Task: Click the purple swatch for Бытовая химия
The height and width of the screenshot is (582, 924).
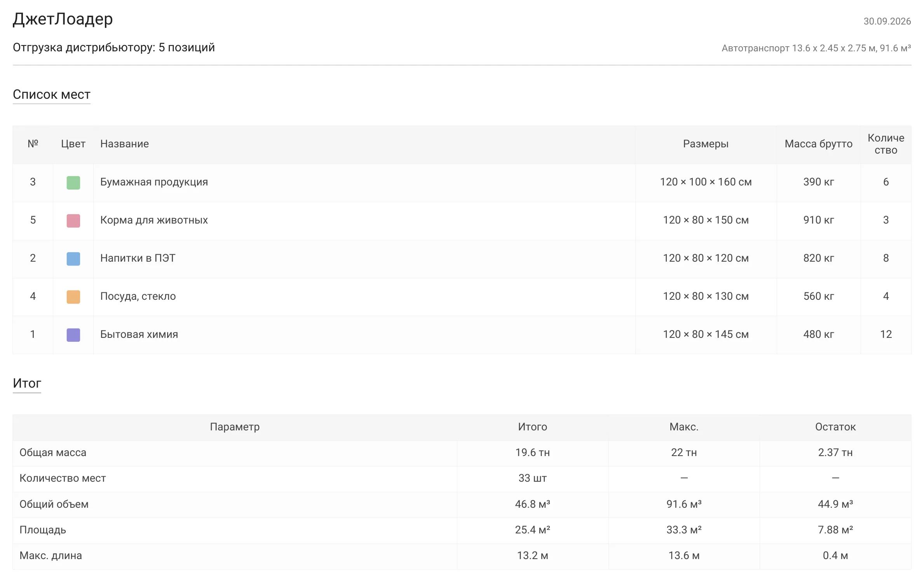Action: click(73, 335)
